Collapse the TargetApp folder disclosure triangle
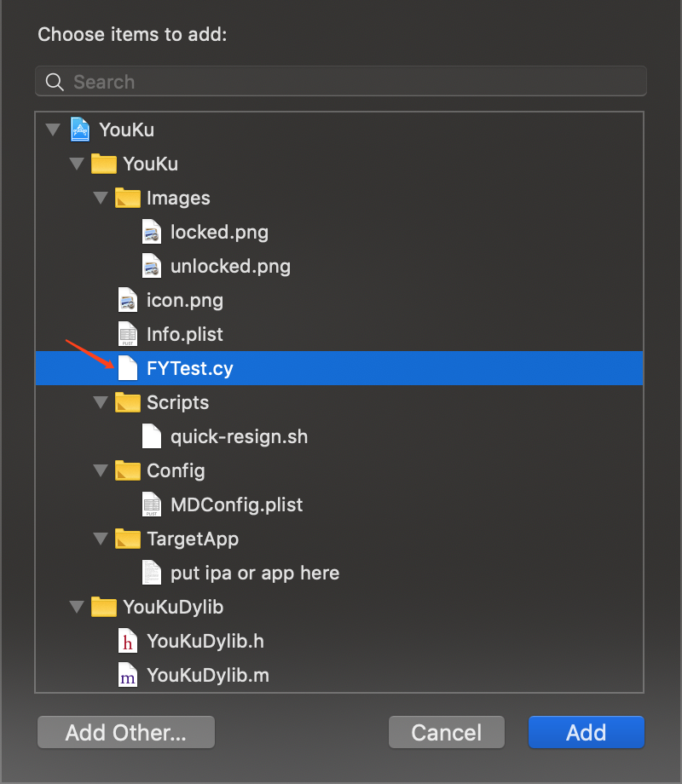 (101, 539)
